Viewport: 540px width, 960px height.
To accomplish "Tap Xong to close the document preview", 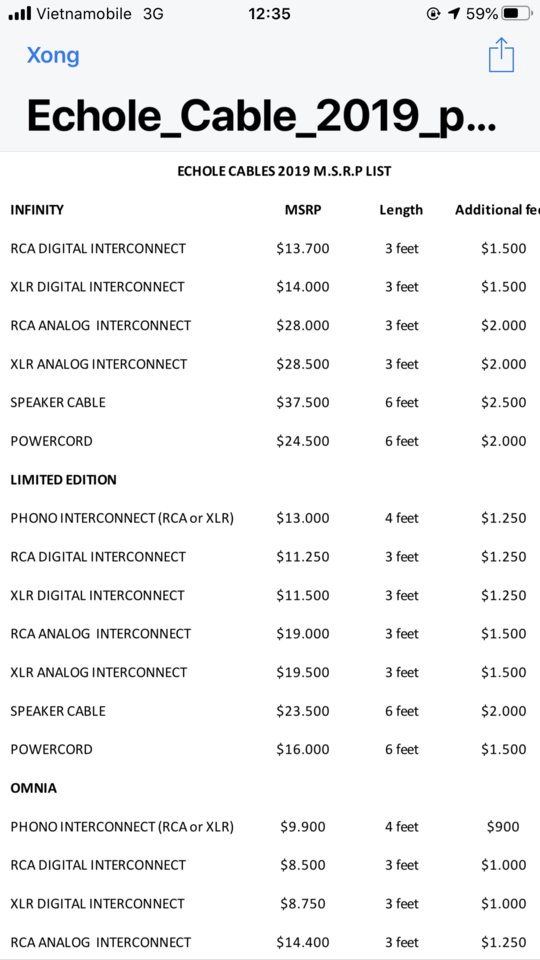I will [x=53, y=55].
